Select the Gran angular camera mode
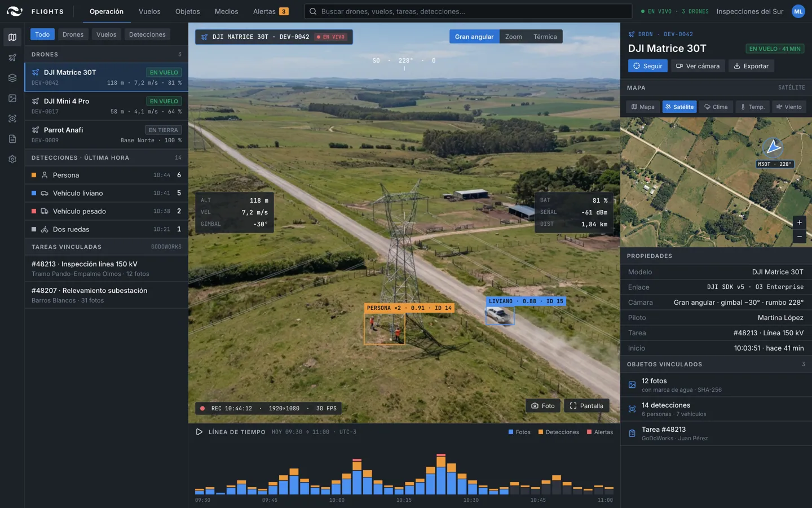This screenshot has height=508, width=812. pos(474,37)
